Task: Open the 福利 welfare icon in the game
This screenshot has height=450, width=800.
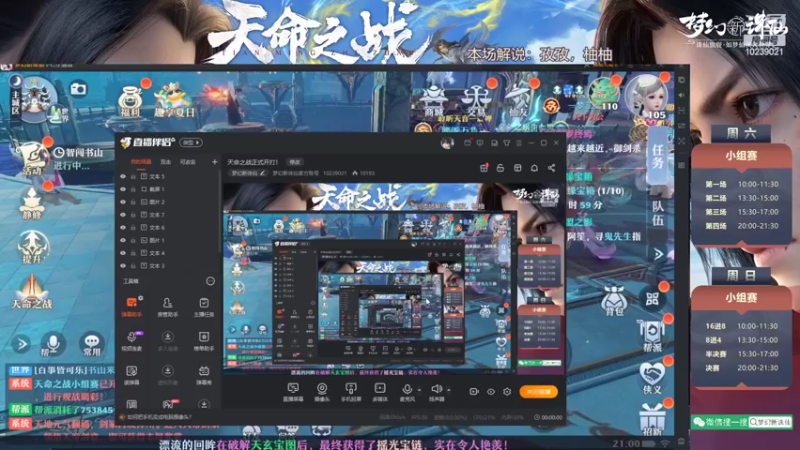Action: point(131,101)
